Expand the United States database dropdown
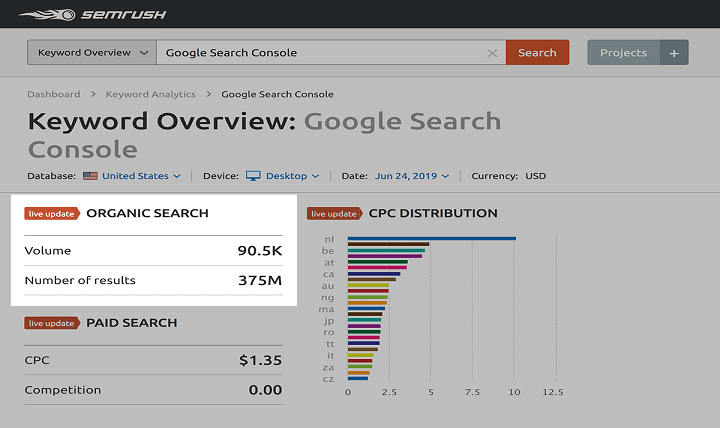 (x=140, y=176)
